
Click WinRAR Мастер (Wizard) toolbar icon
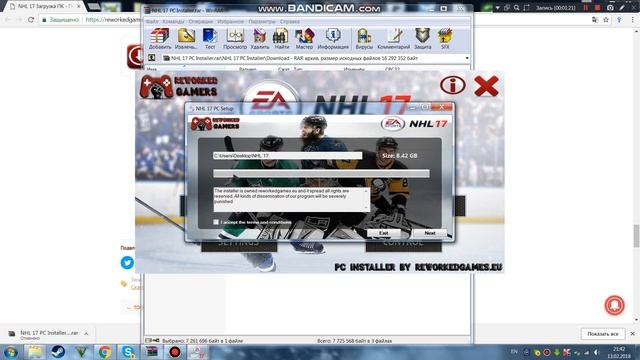coord(304,39)
